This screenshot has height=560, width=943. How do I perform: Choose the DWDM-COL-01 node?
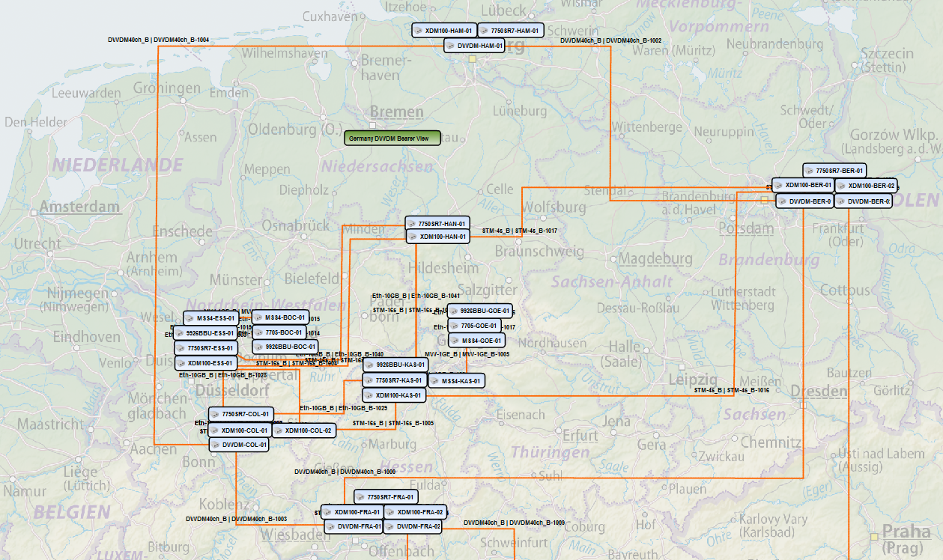point(239,445)
